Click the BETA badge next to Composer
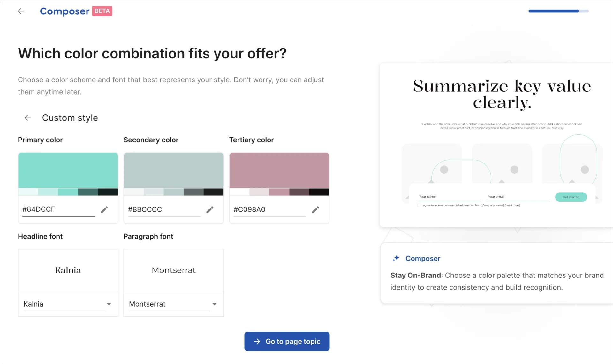 click(x=102, y=11)
